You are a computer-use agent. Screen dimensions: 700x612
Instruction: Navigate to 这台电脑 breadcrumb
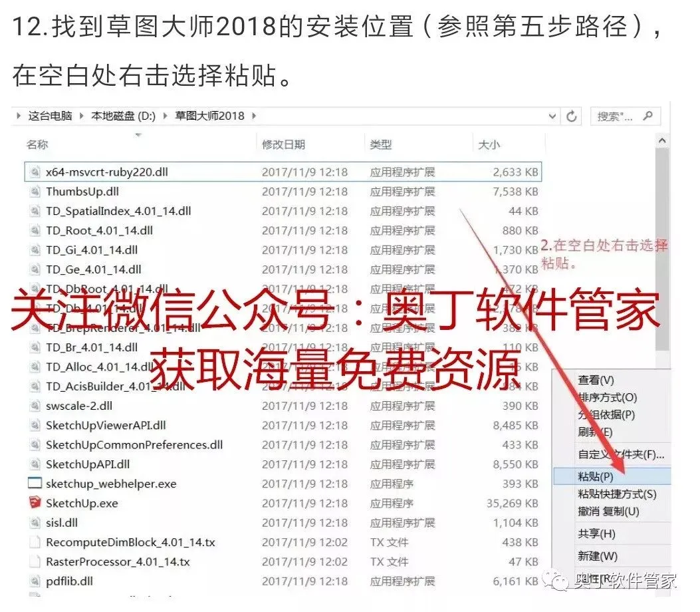[50, 116]
